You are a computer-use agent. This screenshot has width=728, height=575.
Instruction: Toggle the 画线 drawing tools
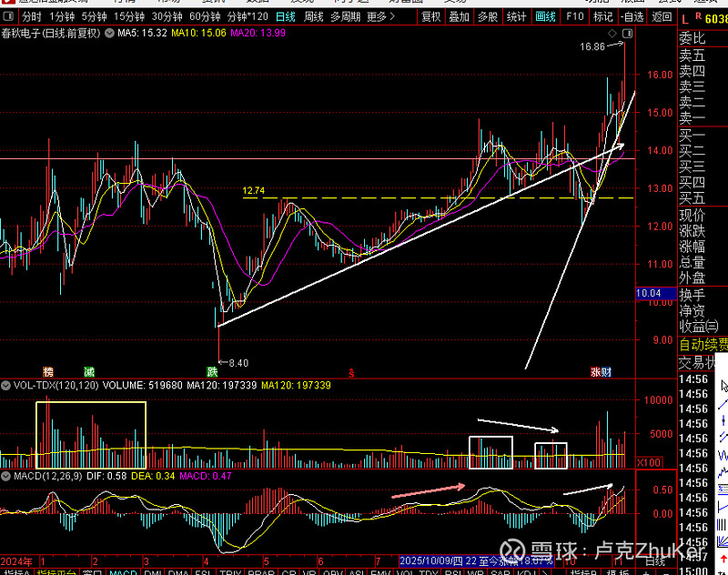pos(545,17)
